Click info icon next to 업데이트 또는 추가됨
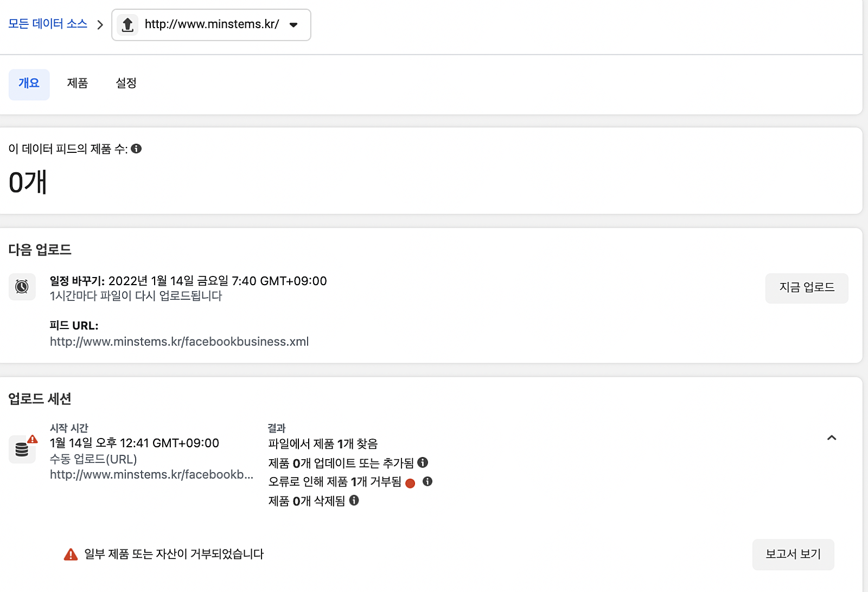The width and height of the screenshot is (868, 592). 423,462
